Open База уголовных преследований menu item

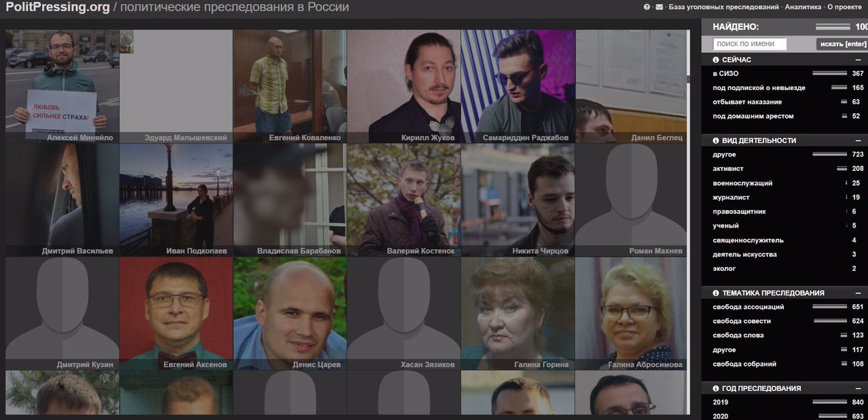[x=724, y=7]
